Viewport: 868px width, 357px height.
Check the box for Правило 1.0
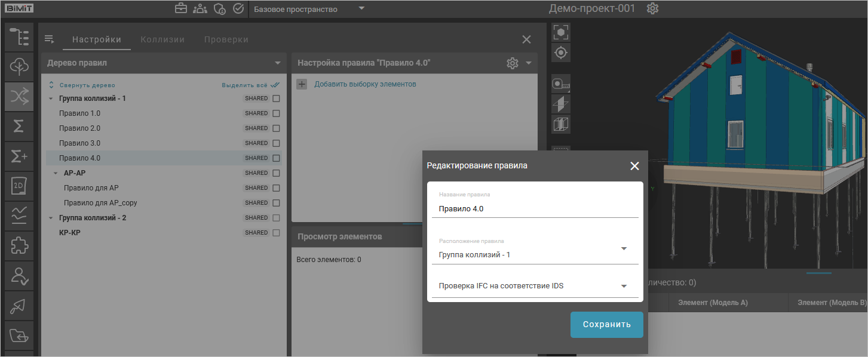(276, 113)
